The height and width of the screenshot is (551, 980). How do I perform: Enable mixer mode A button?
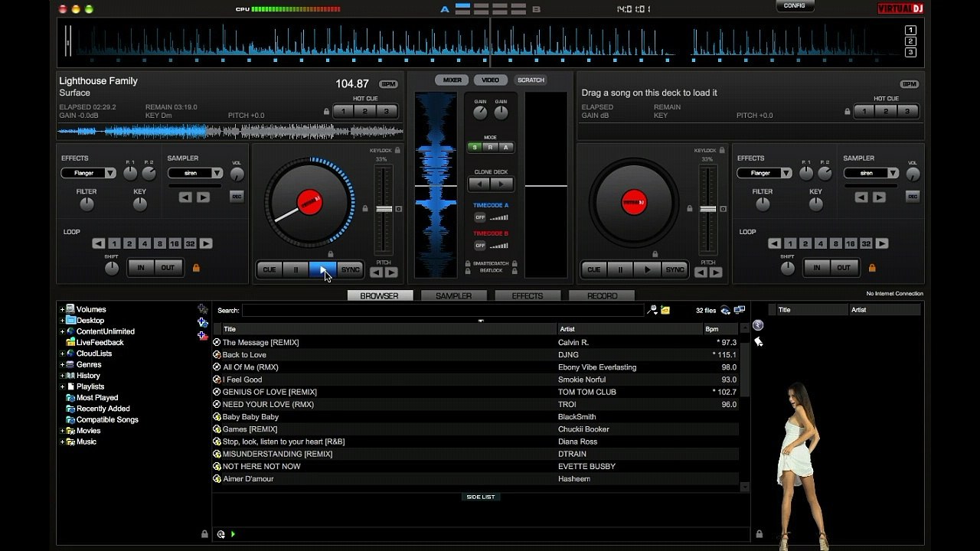coord(505,147)
